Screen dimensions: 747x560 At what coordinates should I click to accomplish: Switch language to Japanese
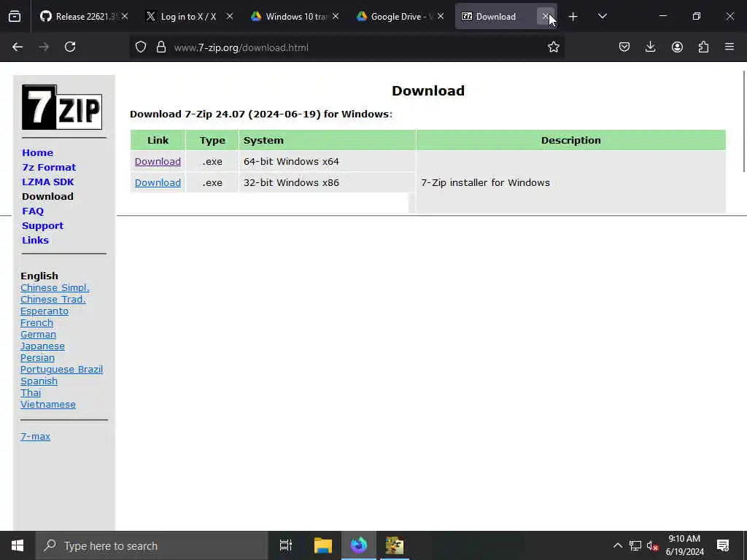(42, 346)
